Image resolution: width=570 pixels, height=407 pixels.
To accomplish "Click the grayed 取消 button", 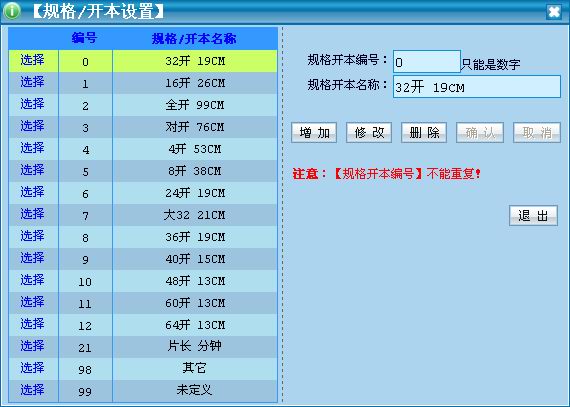I will pos(537,133).
